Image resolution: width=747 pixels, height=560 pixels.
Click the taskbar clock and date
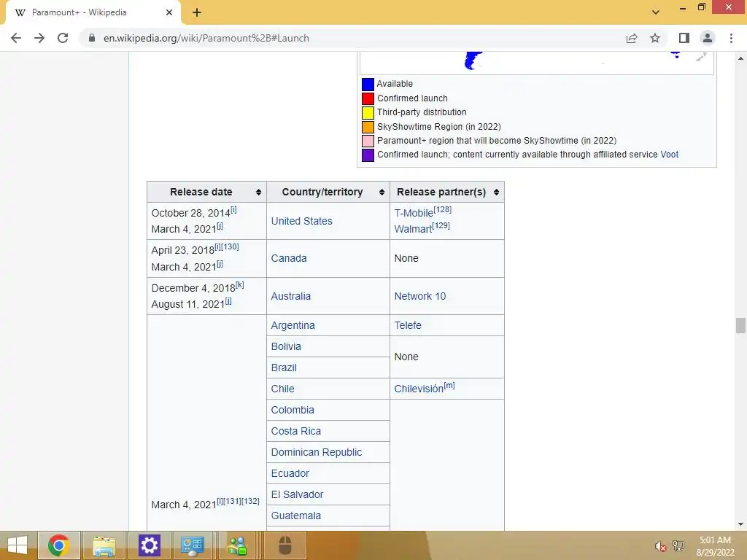click(715, 545)
